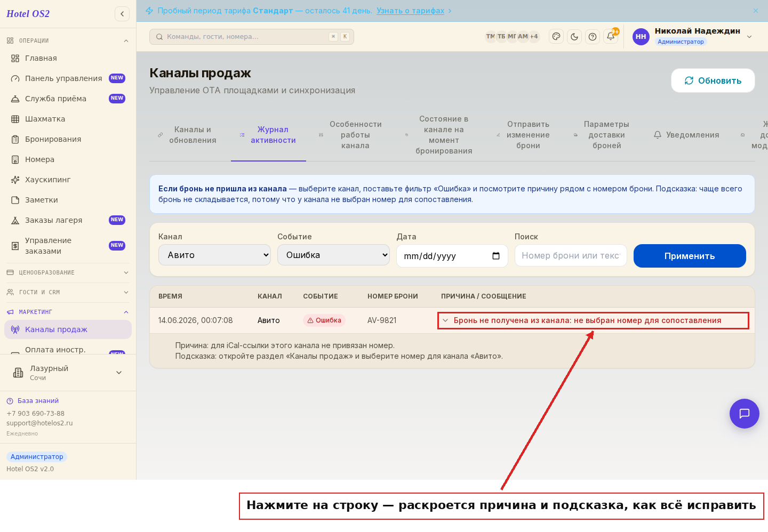Open the База знаний link
768x532 pixels.
33,401
